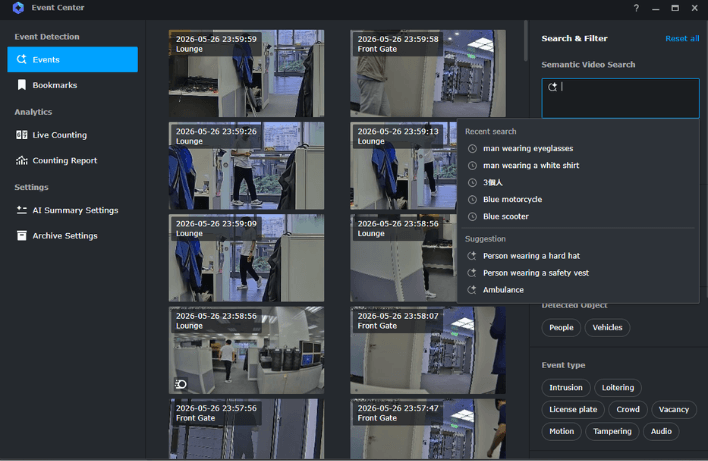Toggle the Crowd event type filter
The width and height of the screenshot is (708, 461).
628,410
